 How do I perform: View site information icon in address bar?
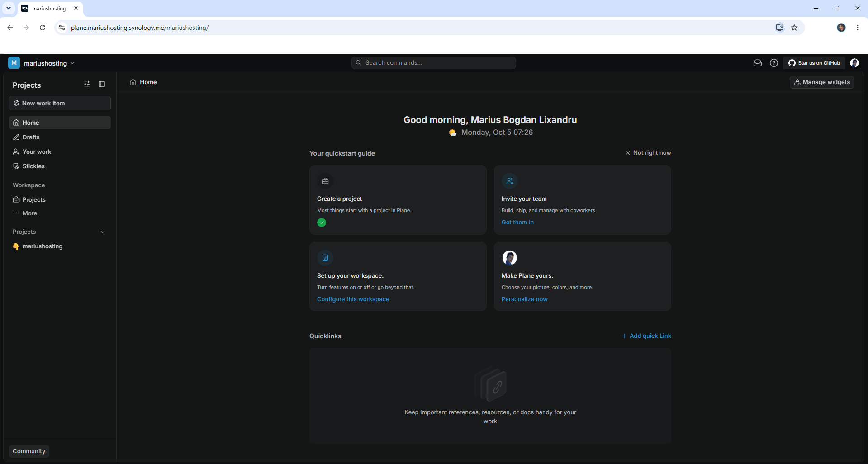pos(62,28)
